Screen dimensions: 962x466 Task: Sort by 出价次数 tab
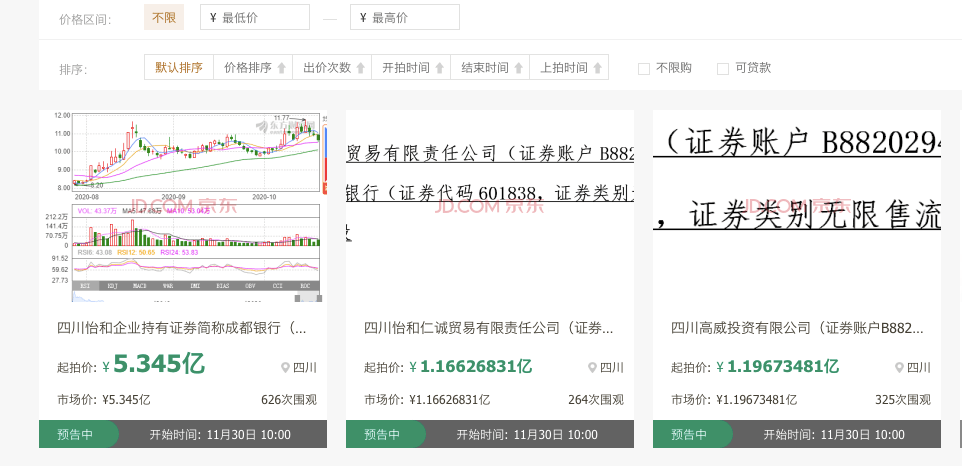(332, 67)
